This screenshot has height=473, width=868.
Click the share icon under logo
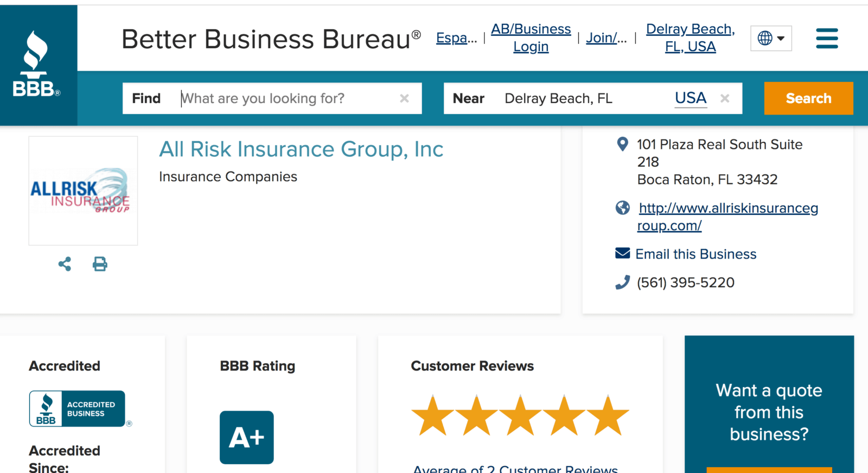pos(65,264)
